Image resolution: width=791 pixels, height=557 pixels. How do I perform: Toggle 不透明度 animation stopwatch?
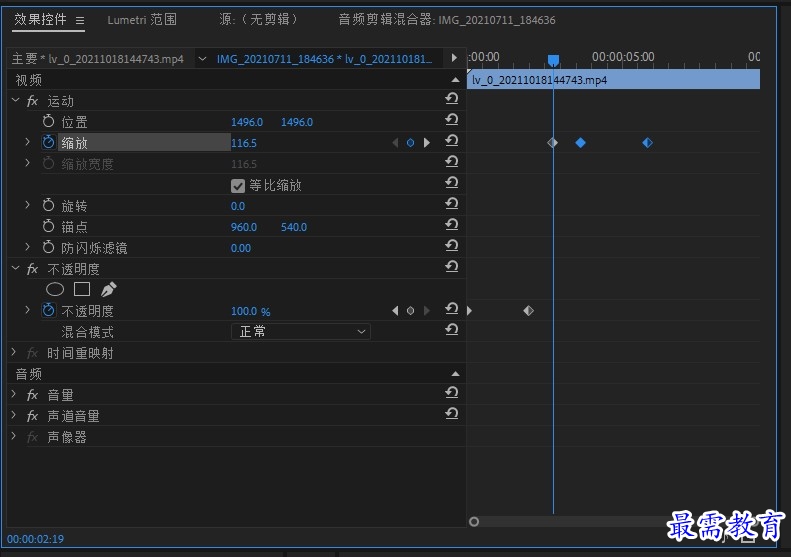click(48, 310)
